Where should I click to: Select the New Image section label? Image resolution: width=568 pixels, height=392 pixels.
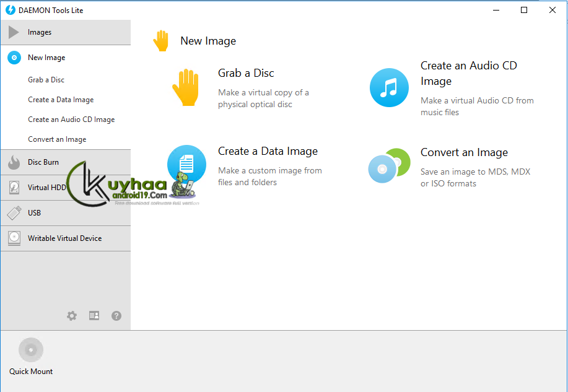[46, 58]
